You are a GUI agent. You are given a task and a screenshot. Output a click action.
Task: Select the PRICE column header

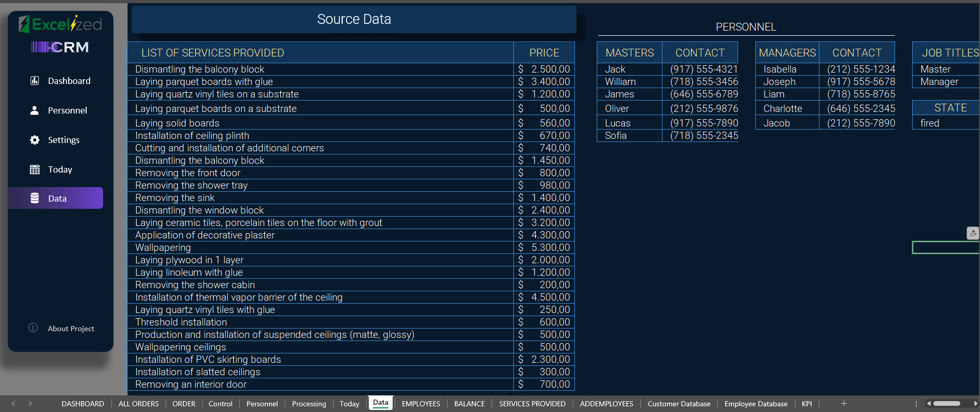(x=544, y=53)
